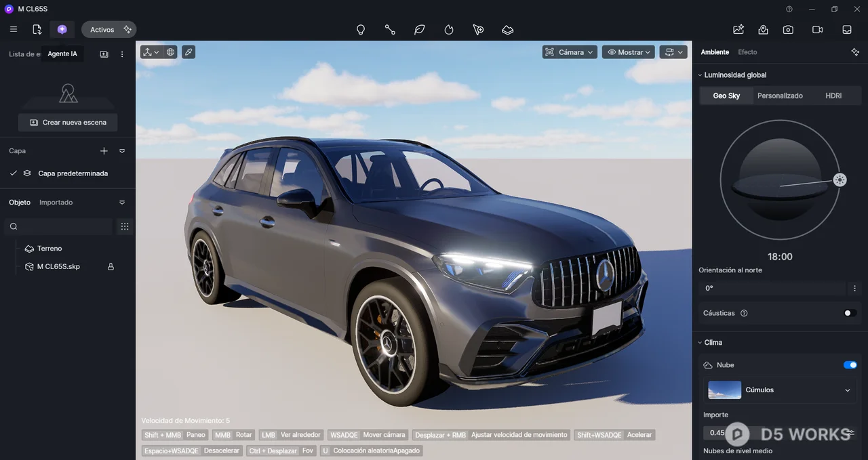Click the globe coordinate icon
868x460 pixels.
click(170, 52)
